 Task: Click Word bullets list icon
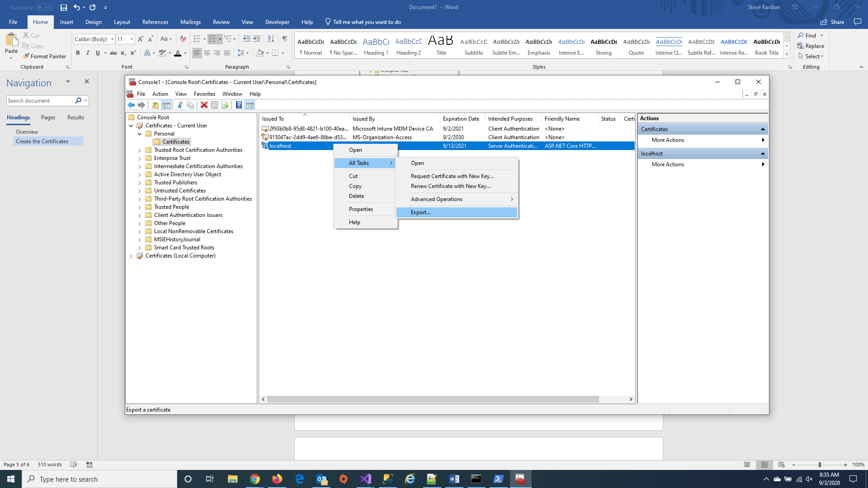click(x=197, y=39)
